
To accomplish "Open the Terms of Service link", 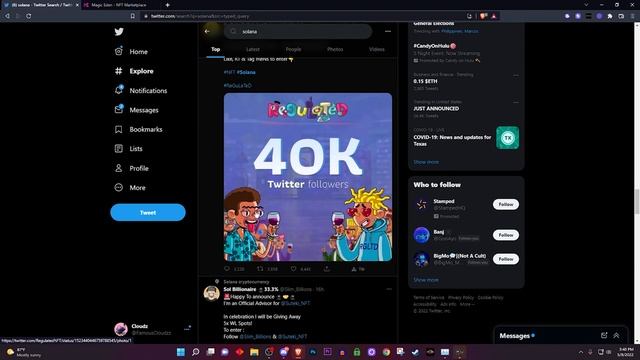I will pos(429,298).
